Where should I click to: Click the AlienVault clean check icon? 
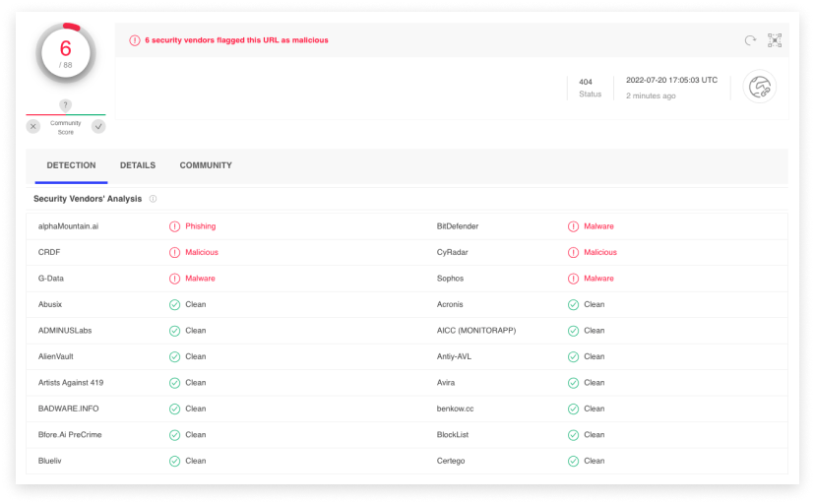(x=174, y=356)
